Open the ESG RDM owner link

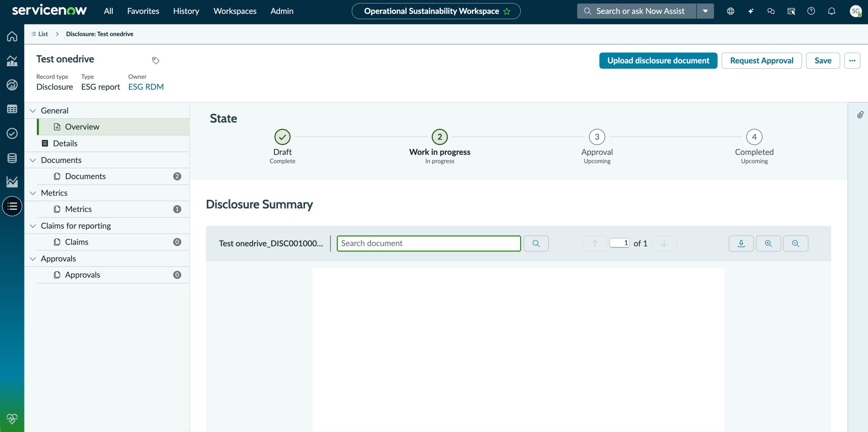click(146, 87)
